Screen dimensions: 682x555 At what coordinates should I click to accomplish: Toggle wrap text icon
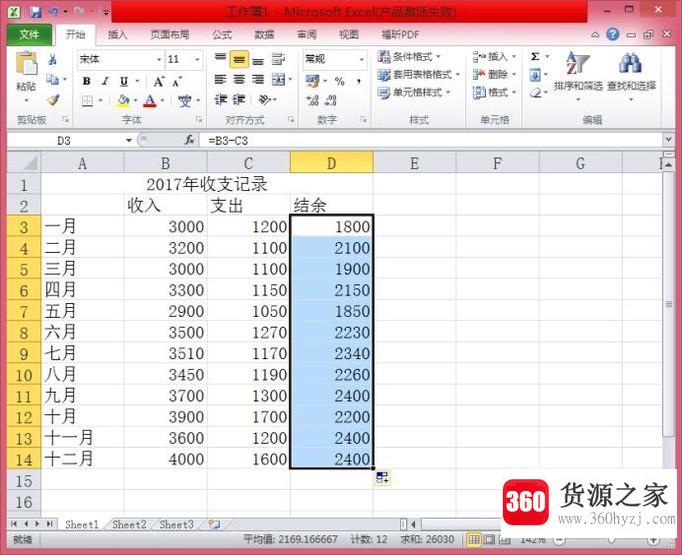[278, 59]
